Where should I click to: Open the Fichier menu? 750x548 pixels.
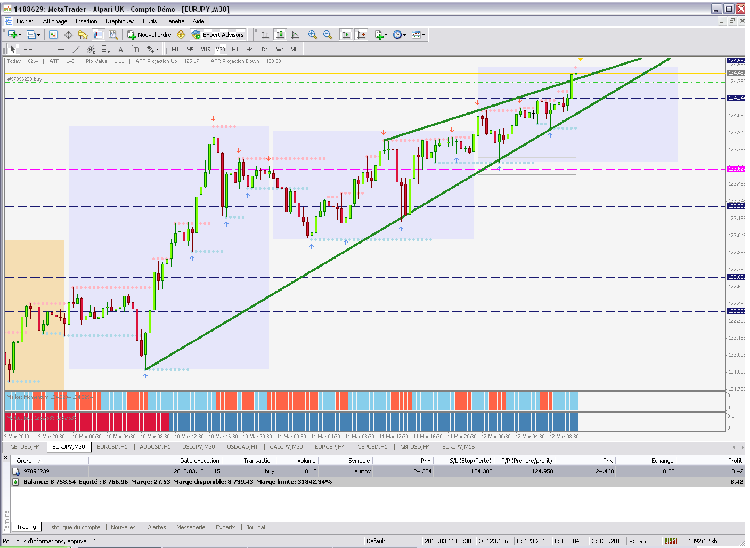point(25,21)
